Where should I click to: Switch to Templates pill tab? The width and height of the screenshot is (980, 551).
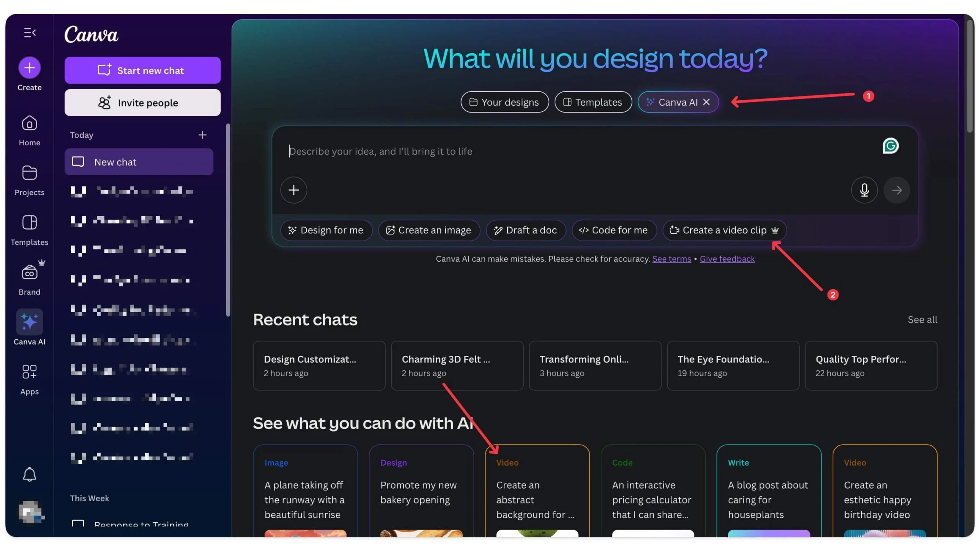[x=593, y=102]
